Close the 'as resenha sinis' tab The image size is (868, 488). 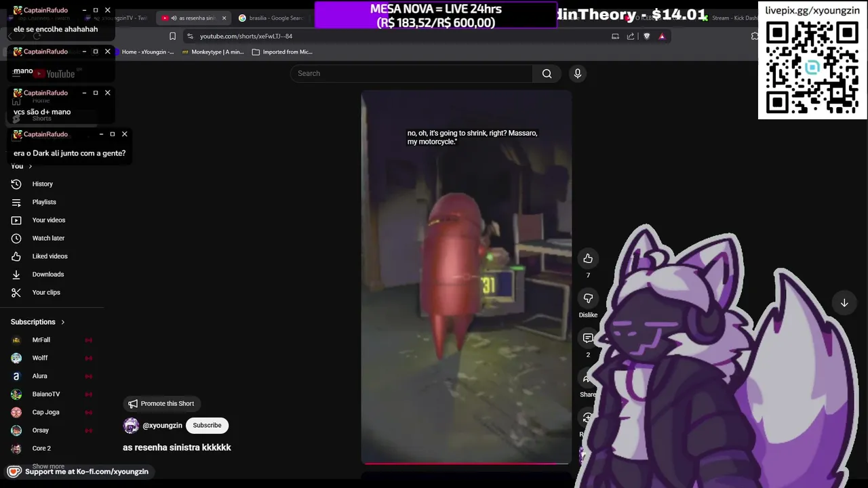224,18
